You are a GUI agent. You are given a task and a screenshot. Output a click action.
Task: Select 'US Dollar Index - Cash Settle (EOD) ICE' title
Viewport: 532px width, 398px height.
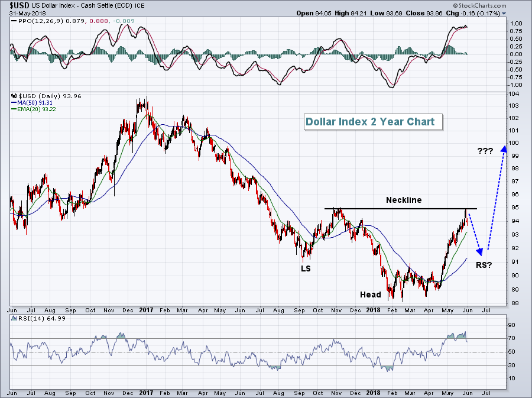(88, 6)
